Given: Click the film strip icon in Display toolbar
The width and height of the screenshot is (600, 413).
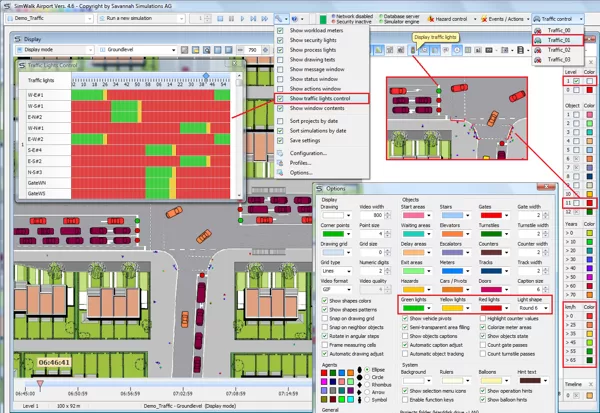Looking at the screenshot, I should point(520,50).
